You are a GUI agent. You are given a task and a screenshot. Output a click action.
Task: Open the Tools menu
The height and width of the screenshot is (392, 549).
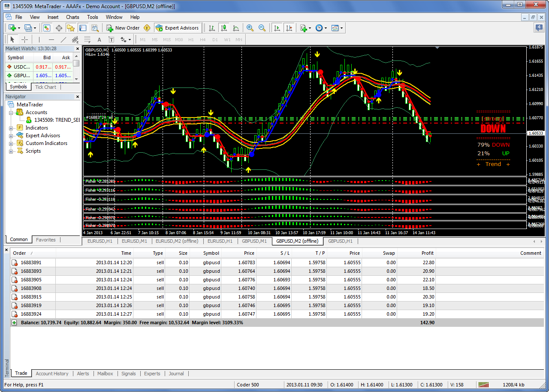[93, 17]
